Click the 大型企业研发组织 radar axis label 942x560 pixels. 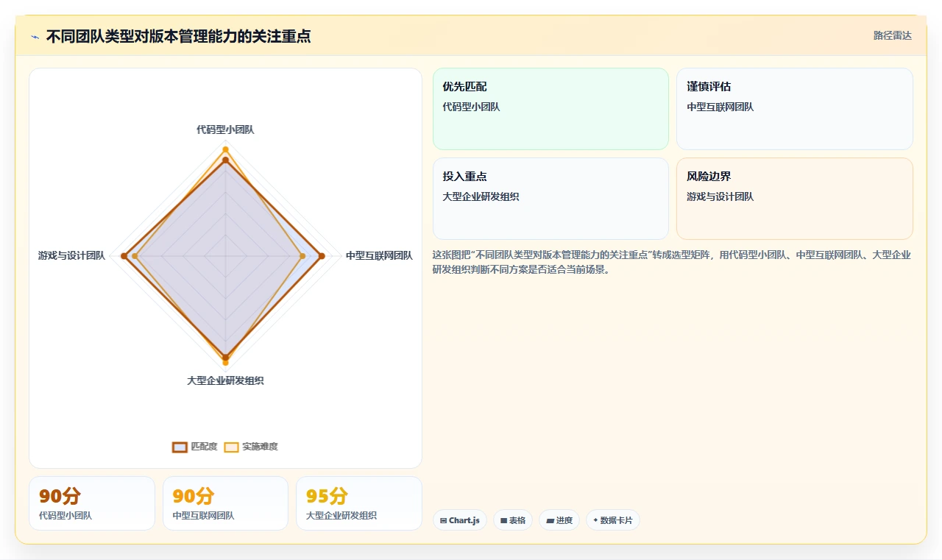coord(225,381)
